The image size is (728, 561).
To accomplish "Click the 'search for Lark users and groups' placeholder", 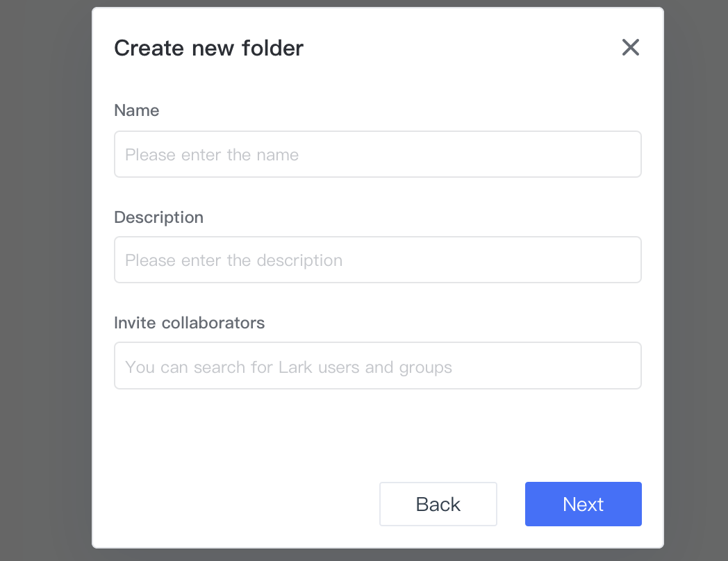I will point(323,367).
